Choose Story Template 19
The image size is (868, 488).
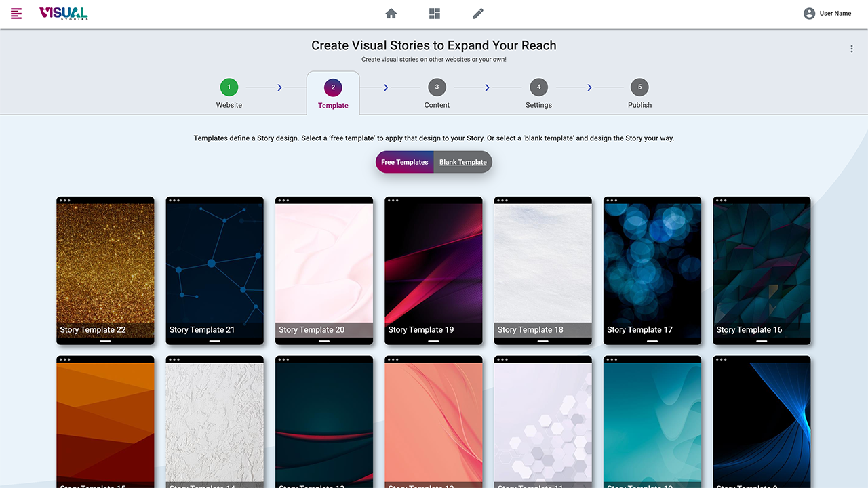pyautogui.click(x=434, y=271)
